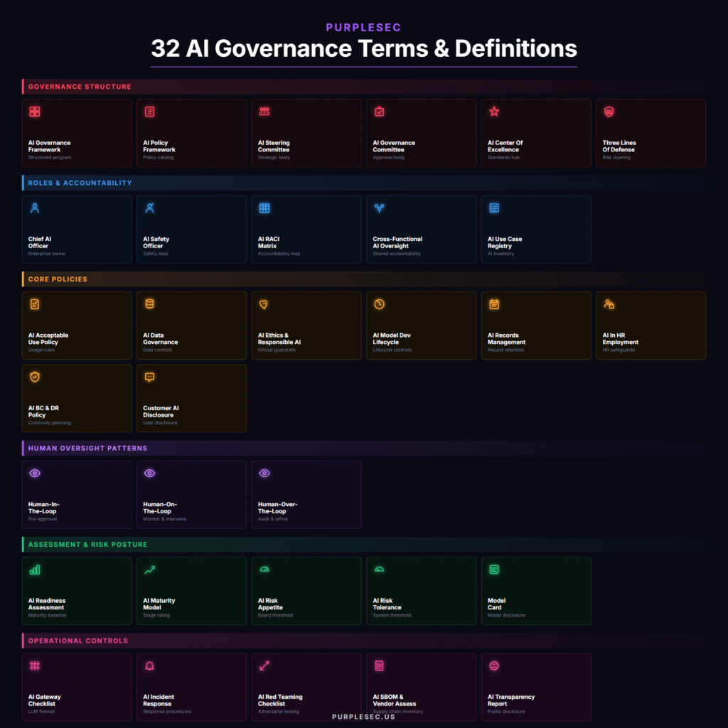
Task: Click the 'Shared accountability' subtitle text
Action: pos(397,254)
